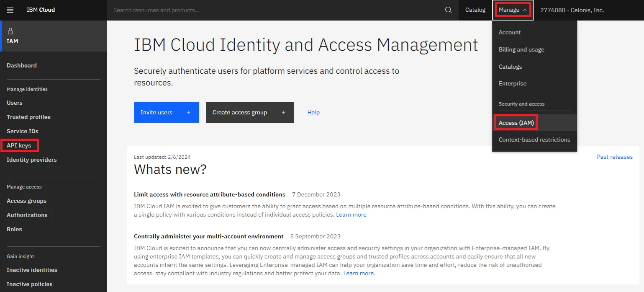
Task: Open API keys in the sidebar
Action: click(19, 145)
